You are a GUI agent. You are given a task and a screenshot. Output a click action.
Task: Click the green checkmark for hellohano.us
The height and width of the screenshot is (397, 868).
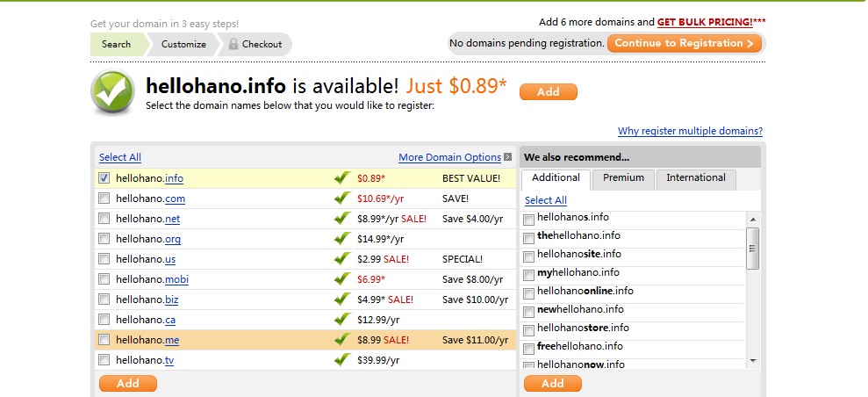[x=342, y=258]
